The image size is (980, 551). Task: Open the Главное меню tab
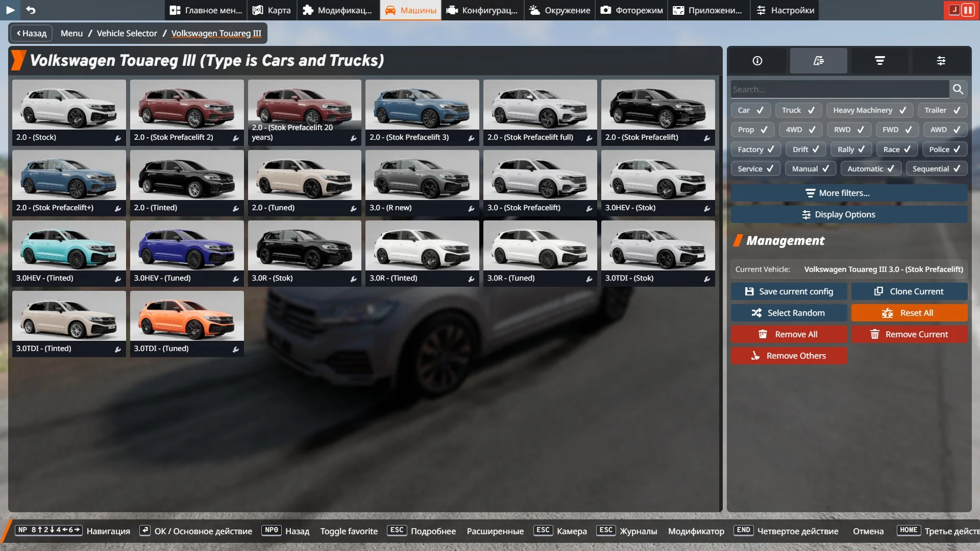206,10
